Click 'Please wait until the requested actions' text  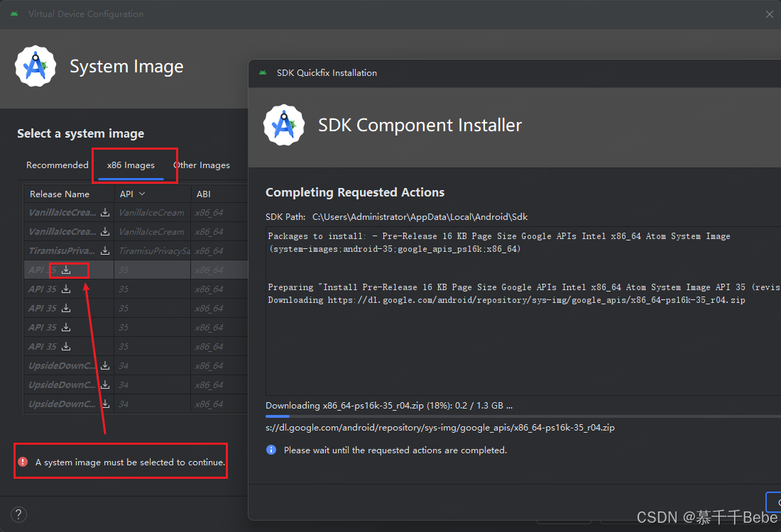click(x=395, y=450)
